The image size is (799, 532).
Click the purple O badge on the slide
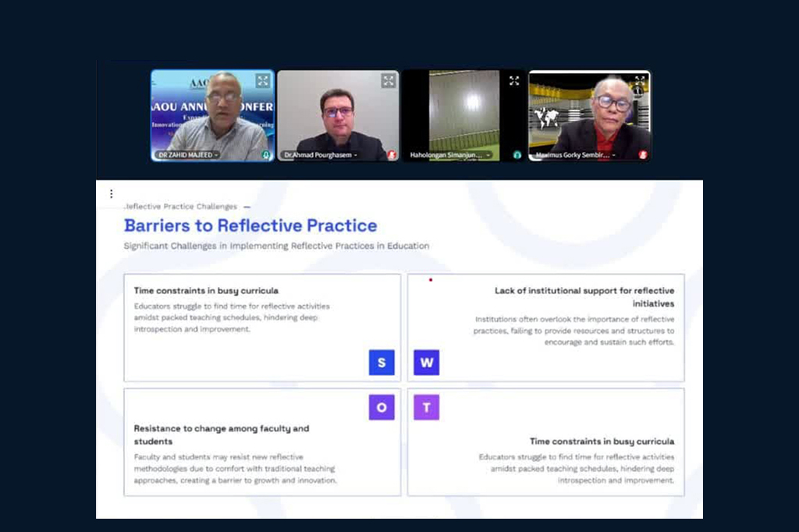[382, 407]
